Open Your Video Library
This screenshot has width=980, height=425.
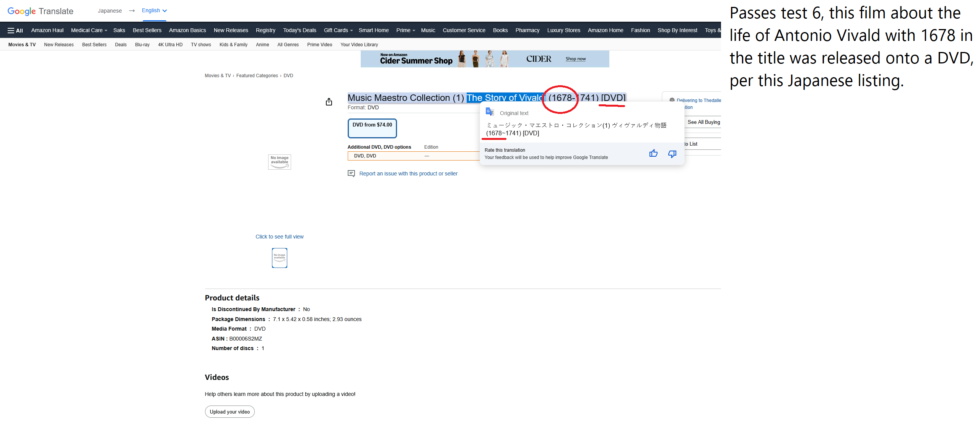[359, 45]
